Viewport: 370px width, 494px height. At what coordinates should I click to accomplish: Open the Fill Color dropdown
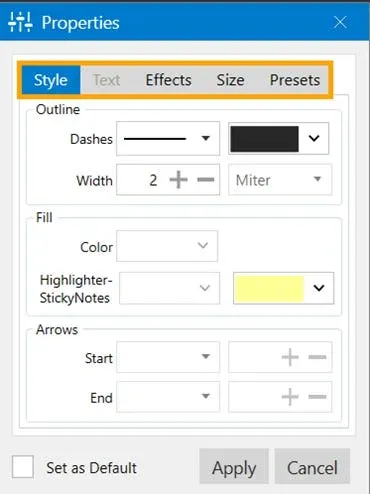(x=167, y=246)
